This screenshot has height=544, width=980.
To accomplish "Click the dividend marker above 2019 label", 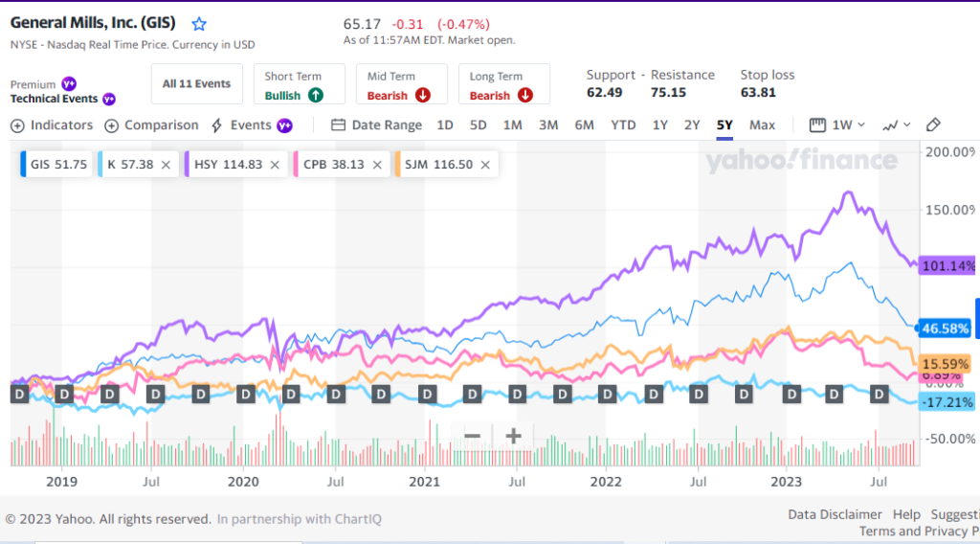I will click(x=64, y=394).
